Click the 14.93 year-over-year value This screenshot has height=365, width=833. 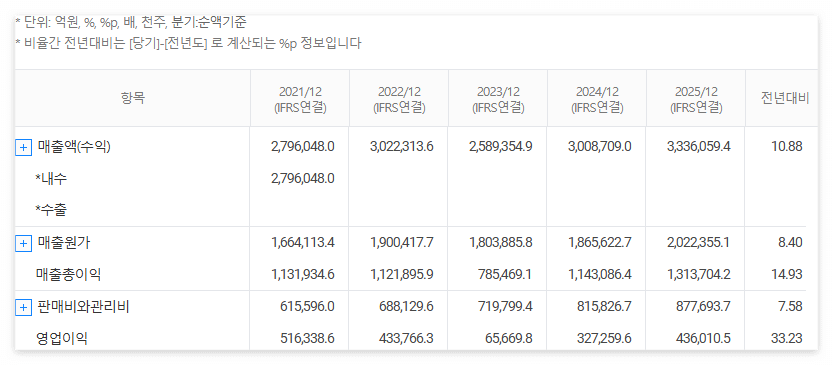pyautogui.click(x=787, y=275)
